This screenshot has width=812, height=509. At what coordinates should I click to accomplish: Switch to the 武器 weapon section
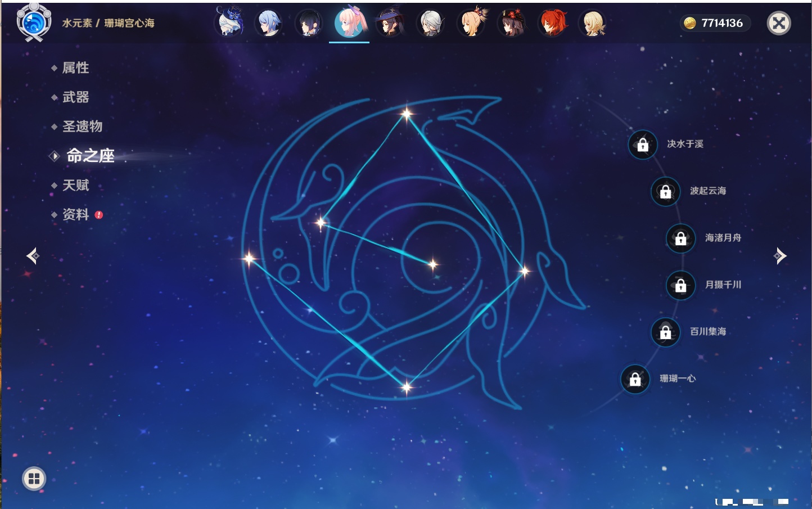pyautogui.click(x=75, y=97)
